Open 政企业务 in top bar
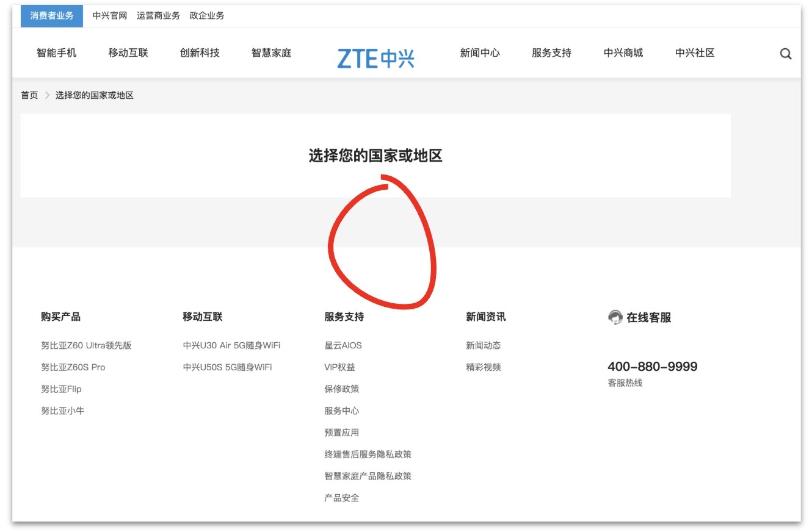812x532 pixels. pos(207,16)
